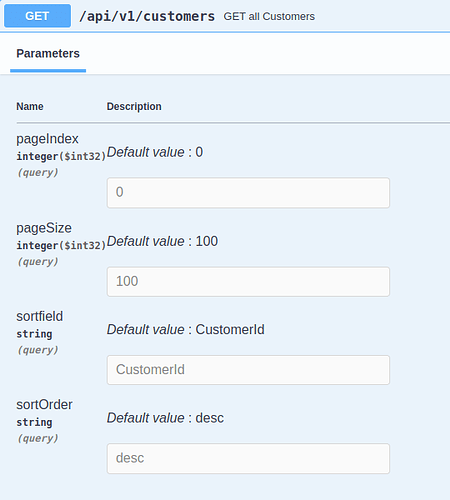Click the /api/v1/customers endpoint path
The width and height of the screenshot is (450, 500).
[147, 16]
